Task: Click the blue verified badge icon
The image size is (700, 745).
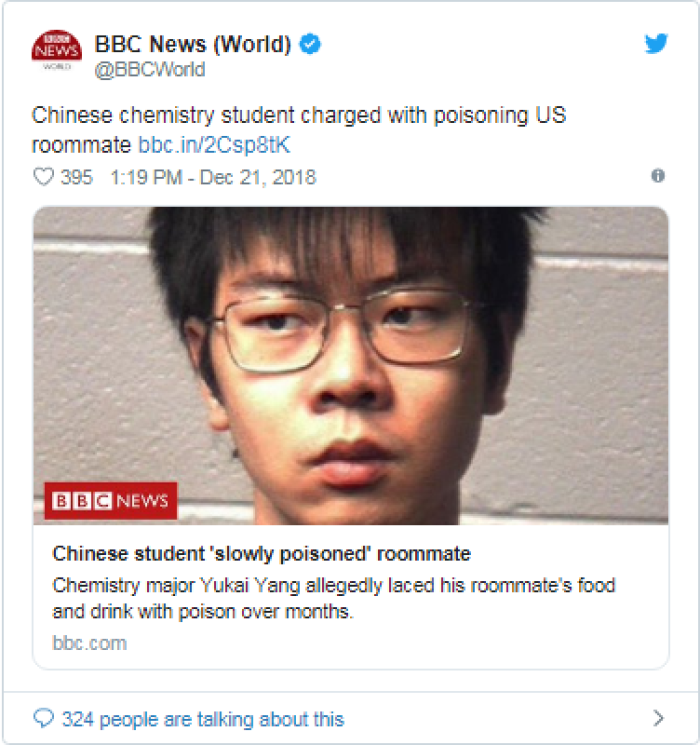Action: click(x=310, y=44)
